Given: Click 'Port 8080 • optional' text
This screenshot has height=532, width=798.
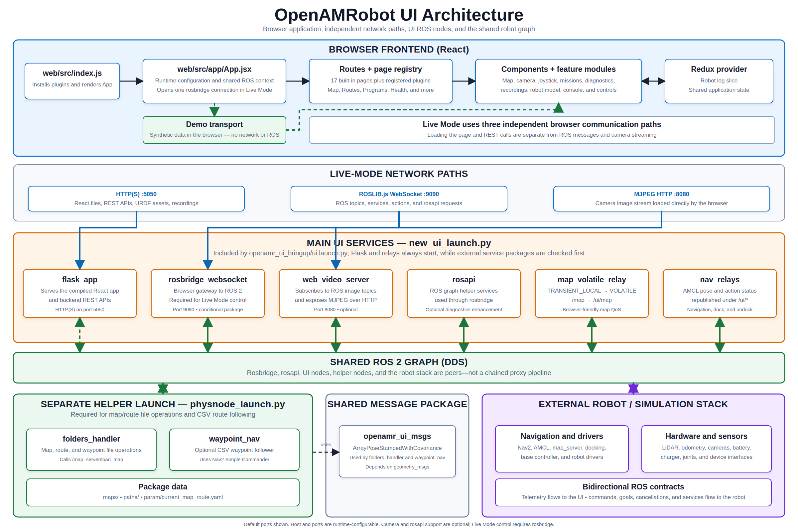Looking at the screenshot, I should click(x=336, y=310).
